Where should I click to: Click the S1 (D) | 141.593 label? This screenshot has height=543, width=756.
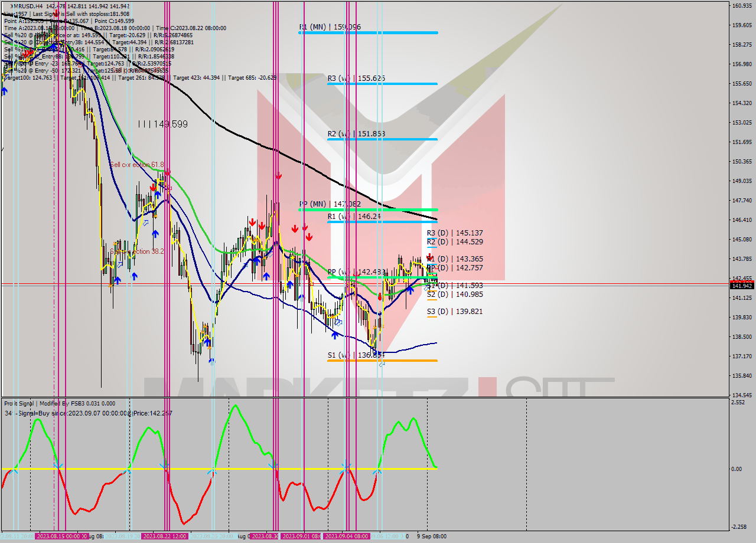click(455, 285)
